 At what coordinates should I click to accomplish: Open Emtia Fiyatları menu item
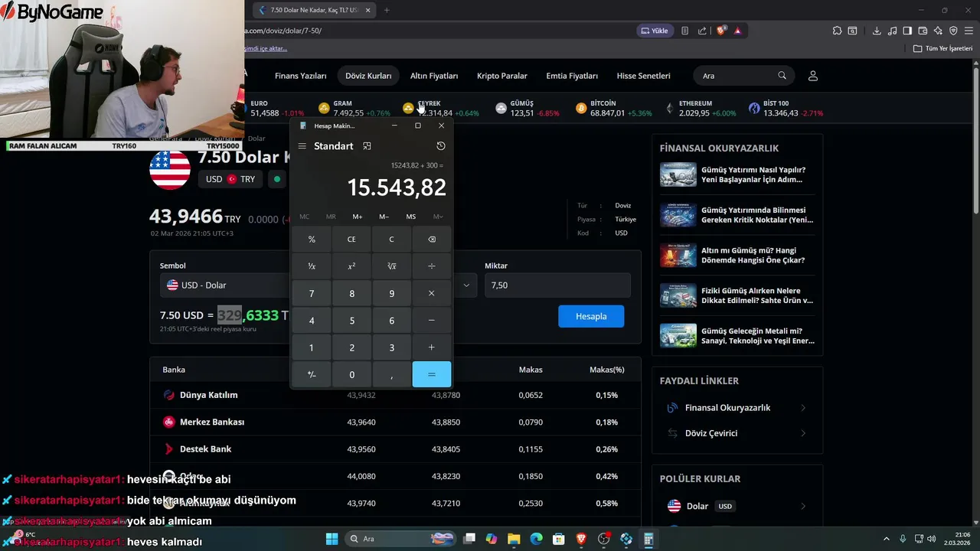(x=572, y=76)
